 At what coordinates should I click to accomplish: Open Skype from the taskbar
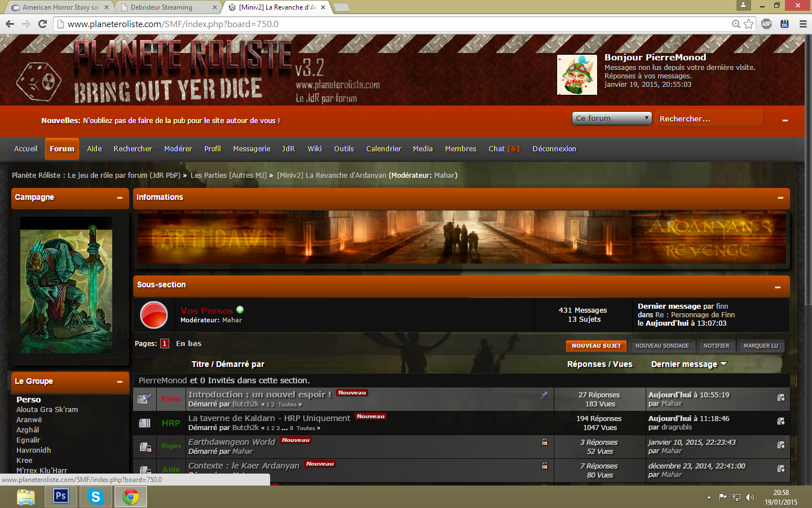coord(96,497)
